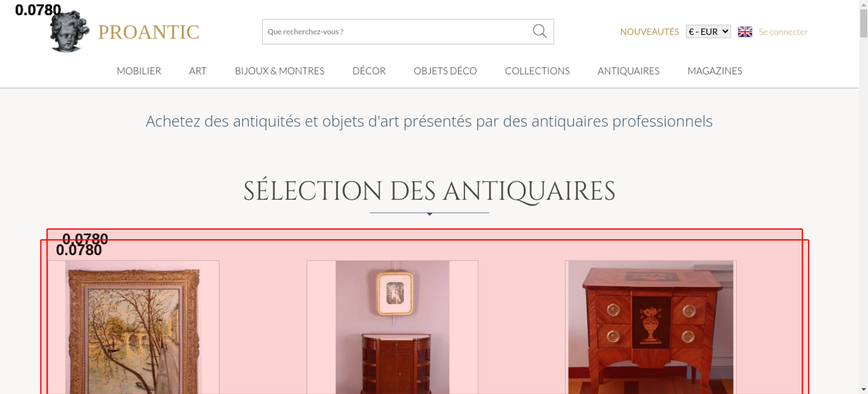
Task: Click the page scrollbar down arrow
Action: click(x=863, y=389)
